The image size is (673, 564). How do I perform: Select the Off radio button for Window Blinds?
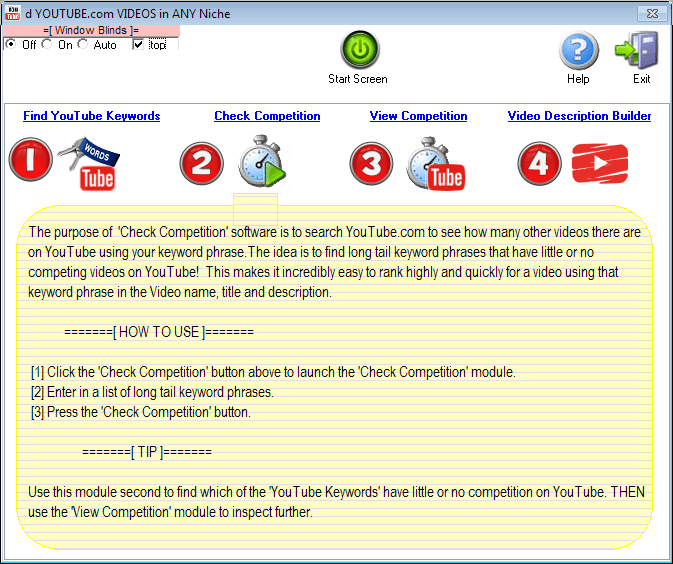point(11,44)
